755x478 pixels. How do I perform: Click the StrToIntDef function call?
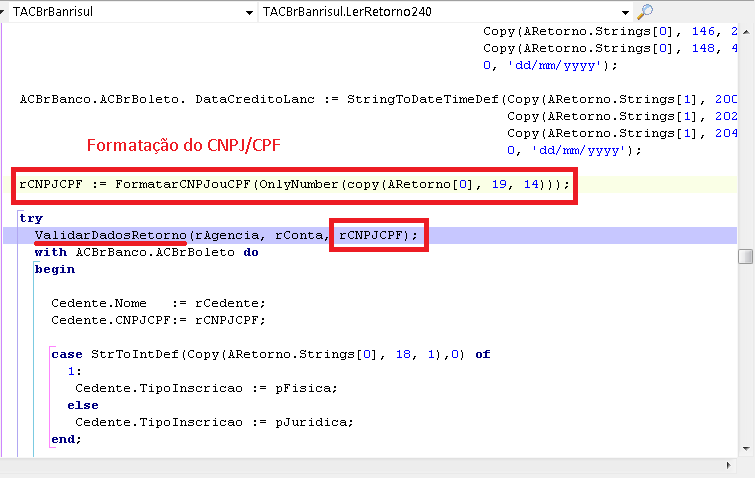pos(134,354)
